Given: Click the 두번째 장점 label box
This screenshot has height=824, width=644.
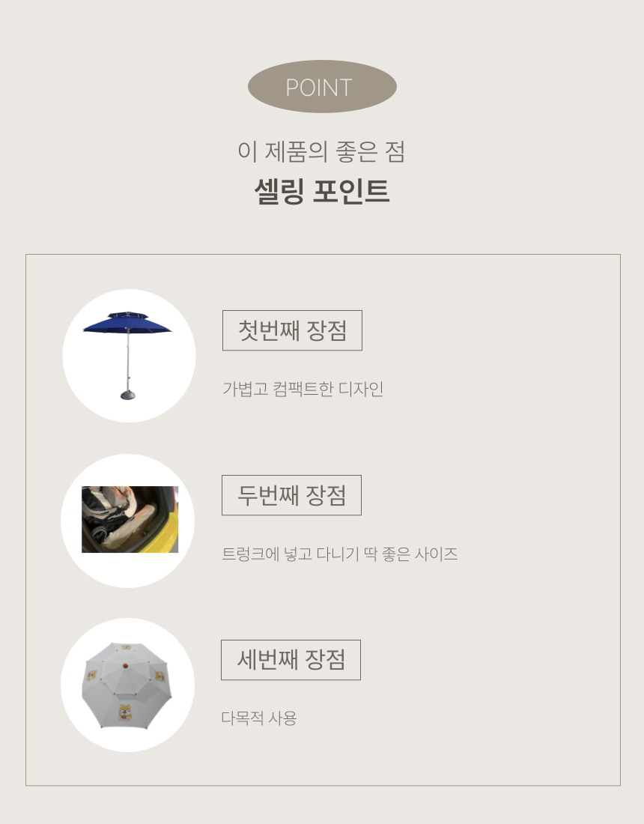Looking at the screenshot, I should pos(291,495).
